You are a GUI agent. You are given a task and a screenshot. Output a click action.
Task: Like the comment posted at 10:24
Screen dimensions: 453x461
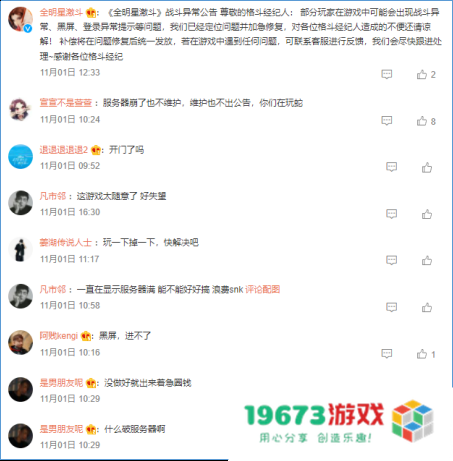[x=422, y=121]
